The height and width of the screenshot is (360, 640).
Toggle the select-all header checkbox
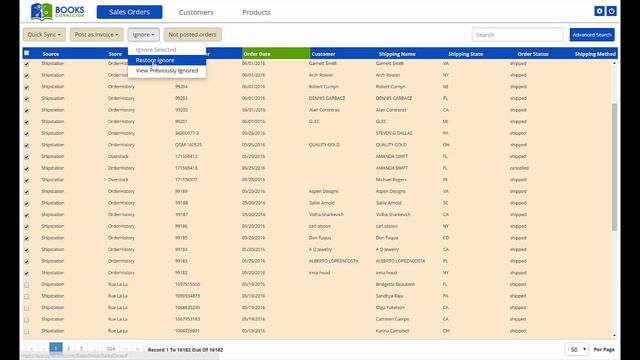point(27,53)
